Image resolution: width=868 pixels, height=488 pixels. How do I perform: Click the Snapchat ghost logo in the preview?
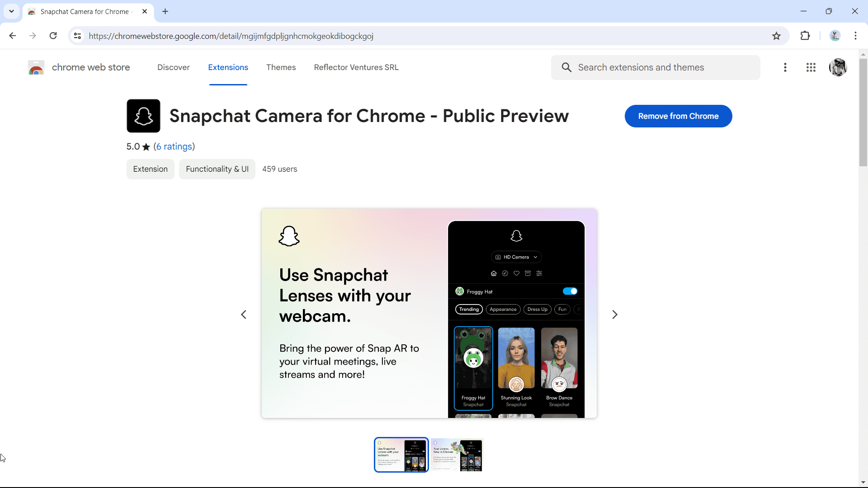(517, 235)
